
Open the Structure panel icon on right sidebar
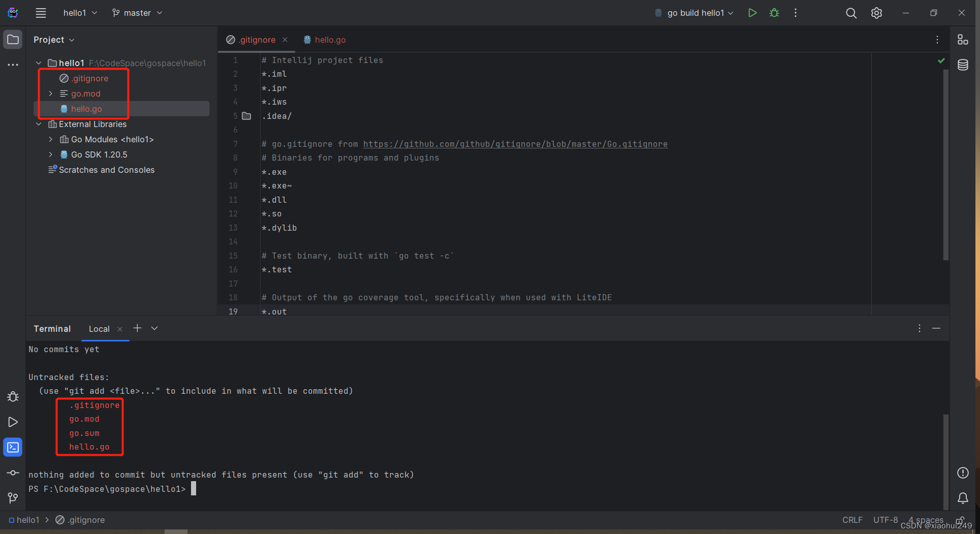click(963, 39)
